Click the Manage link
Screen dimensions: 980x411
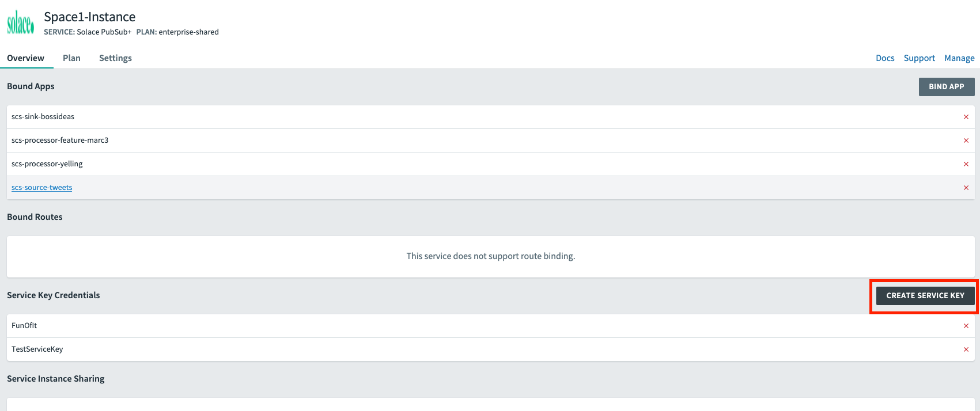click(x=959, y=58)
